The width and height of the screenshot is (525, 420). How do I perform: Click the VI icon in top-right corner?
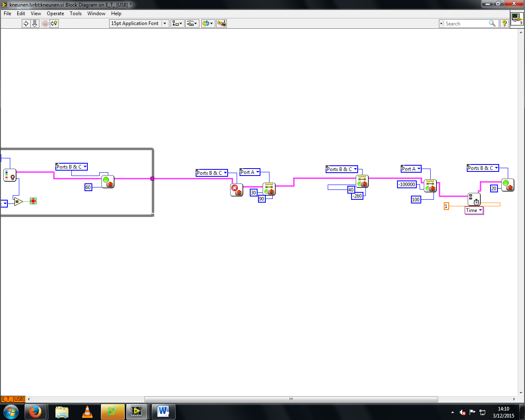pos(517,19)
